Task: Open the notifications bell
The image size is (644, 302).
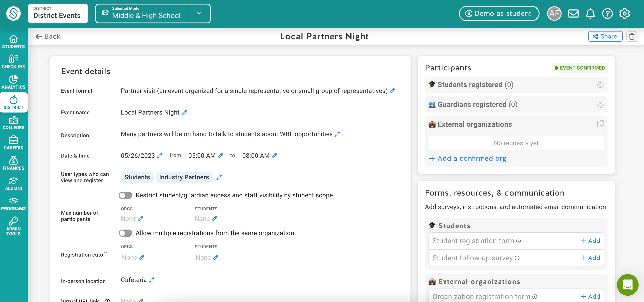Action: click(x=590, y=14)
